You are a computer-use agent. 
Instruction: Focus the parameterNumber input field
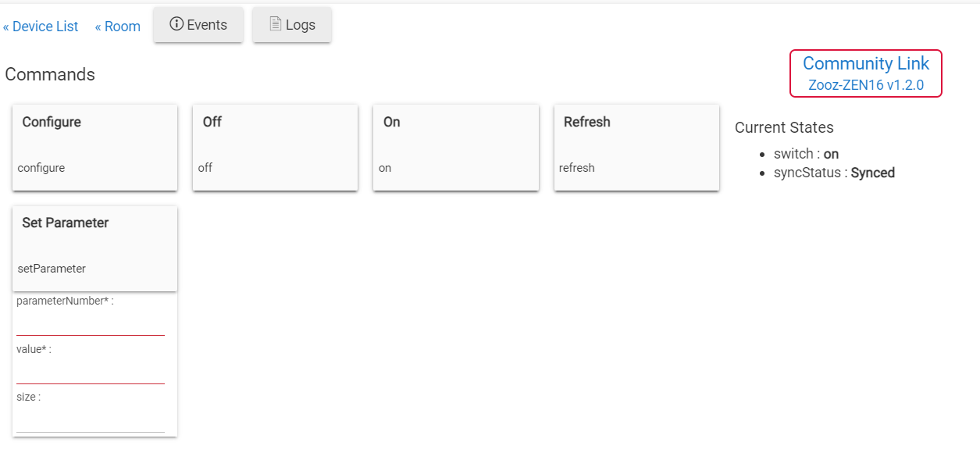tap(91, 324)
